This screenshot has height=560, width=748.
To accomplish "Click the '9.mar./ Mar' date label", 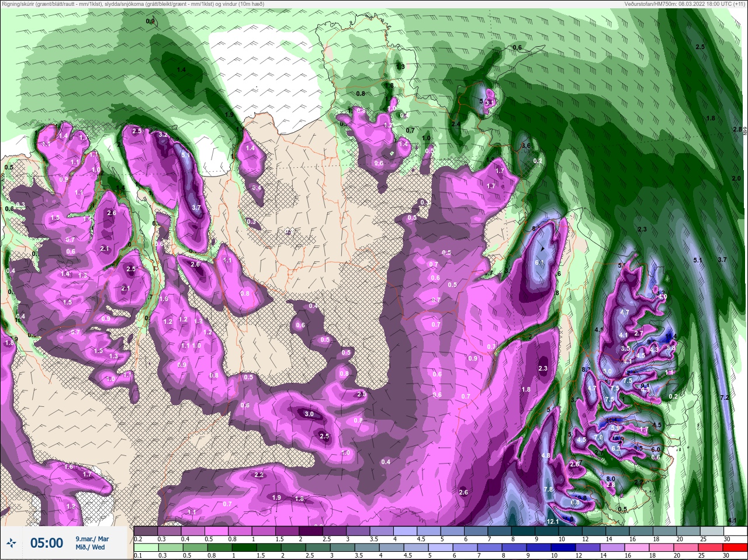I will tap(92, 538).
